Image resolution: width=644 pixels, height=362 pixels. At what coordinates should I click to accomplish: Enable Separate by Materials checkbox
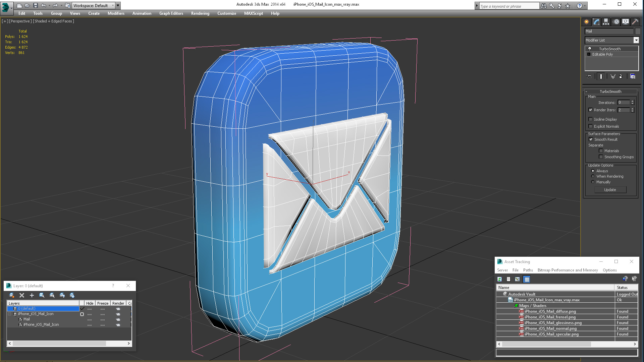[x=601, y=151]
